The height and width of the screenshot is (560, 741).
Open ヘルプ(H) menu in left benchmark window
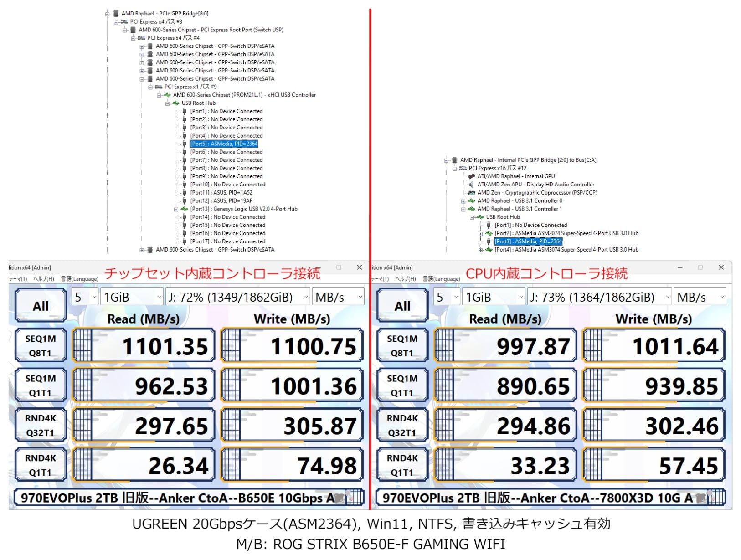click(x=44, y=279)
